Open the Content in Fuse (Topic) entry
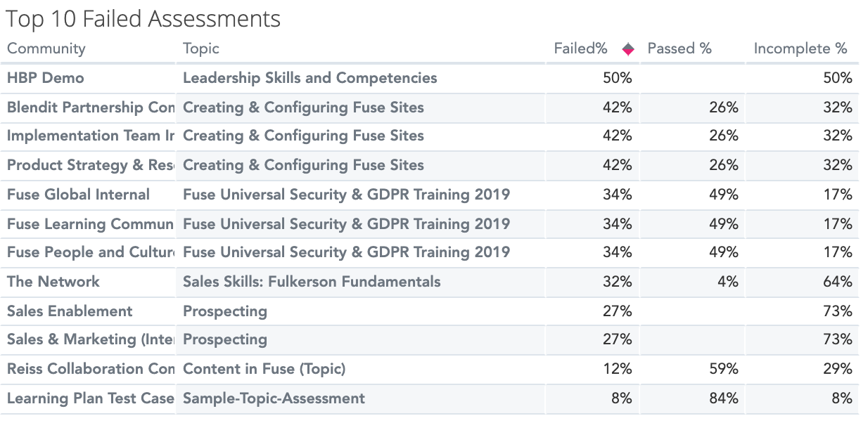 pos(264,369)
